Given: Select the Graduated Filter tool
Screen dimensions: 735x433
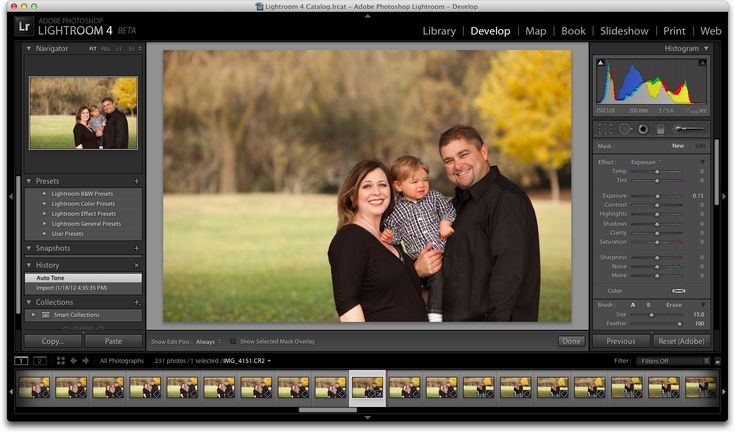Looking at the screenshot, I should (660, 129).
